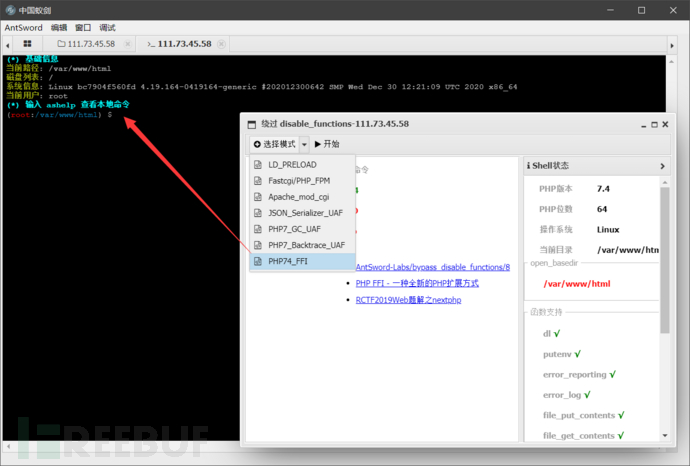Click the terminal horizontal scroll left arrow
690x466 pixels.
[8, 447]
